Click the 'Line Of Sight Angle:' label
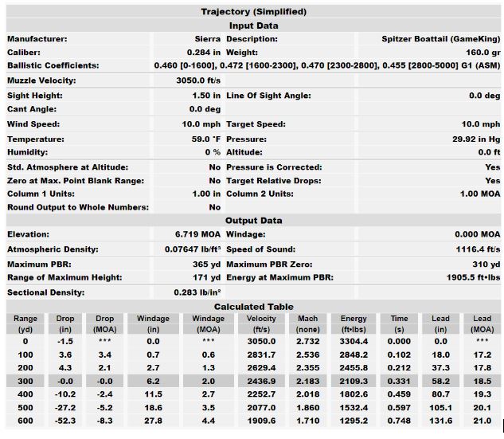The width and height of the screenshot is (504, 439). pos(268,96)
